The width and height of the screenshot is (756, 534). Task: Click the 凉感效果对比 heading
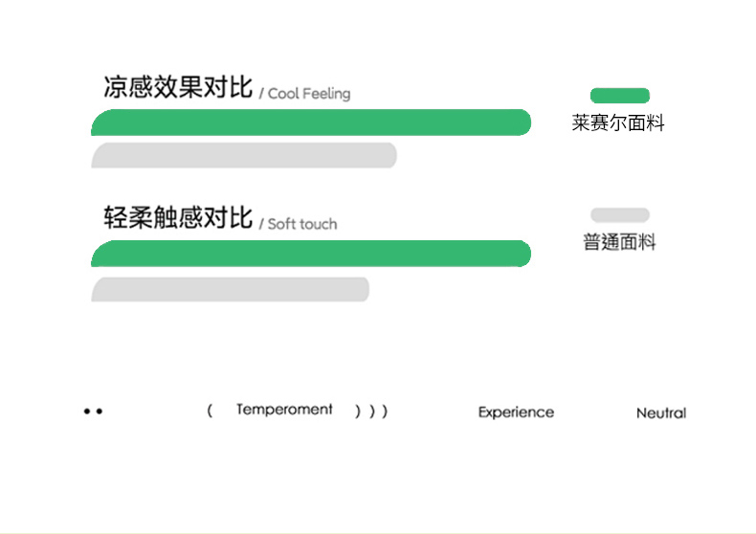178,87
